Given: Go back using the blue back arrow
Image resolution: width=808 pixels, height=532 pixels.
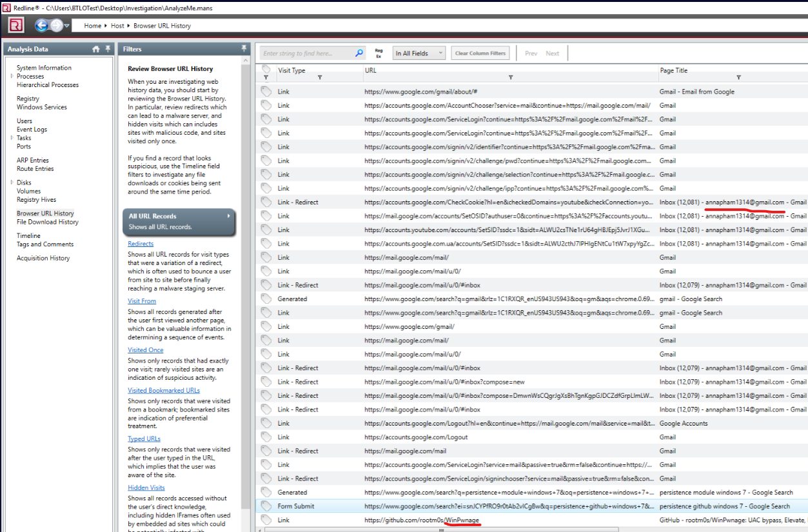Looking at the screenshot, I should click(43, 25).
